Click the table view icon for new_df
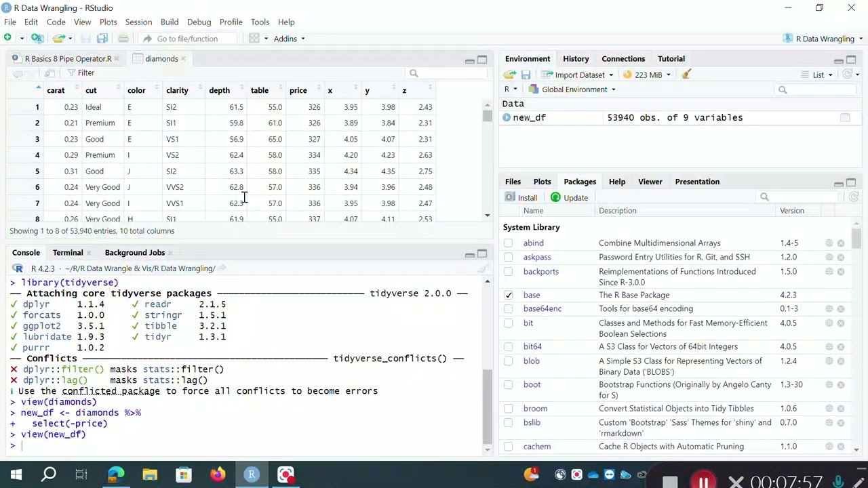Viewport: 868px width, 488px height. (x=845, y=118)
